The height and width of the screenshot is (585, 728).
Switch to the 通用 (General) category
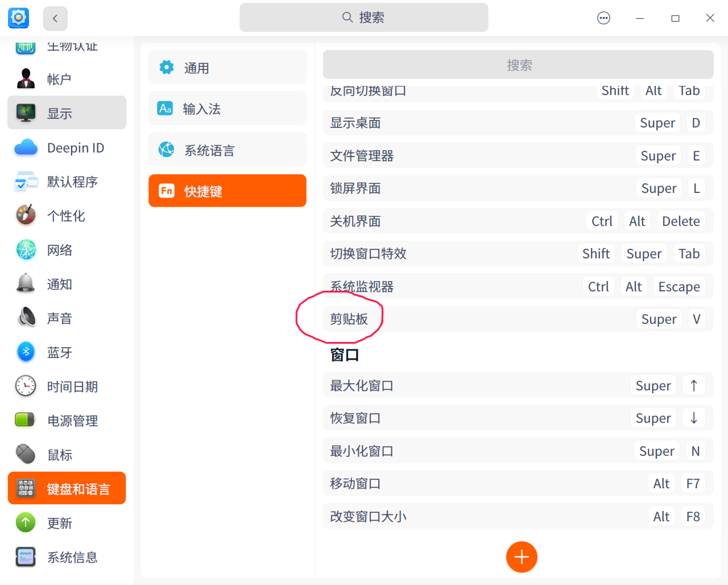point(227,67)
